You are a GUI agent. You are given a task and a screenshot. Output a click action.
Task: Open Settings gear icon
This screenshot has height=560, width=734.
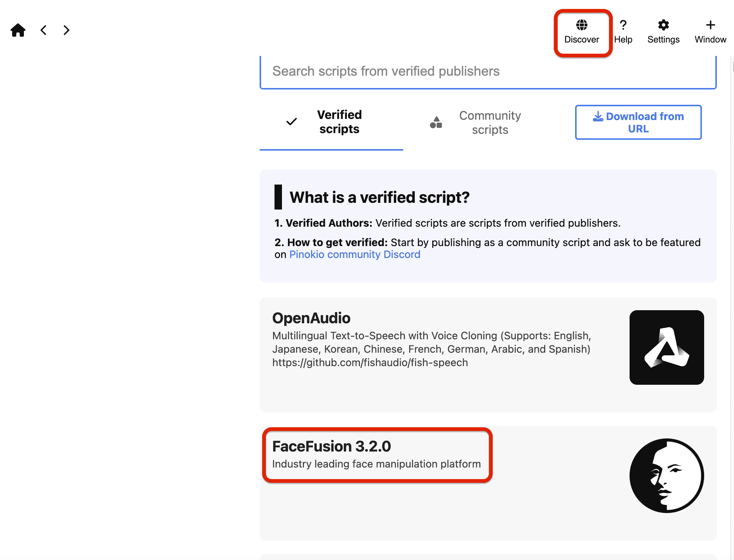pos(663,25)
